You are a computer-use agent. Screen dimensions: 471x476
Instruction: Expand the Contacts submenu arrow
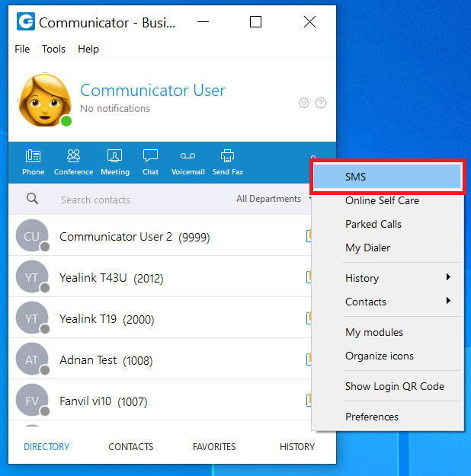tap(448, 301)
